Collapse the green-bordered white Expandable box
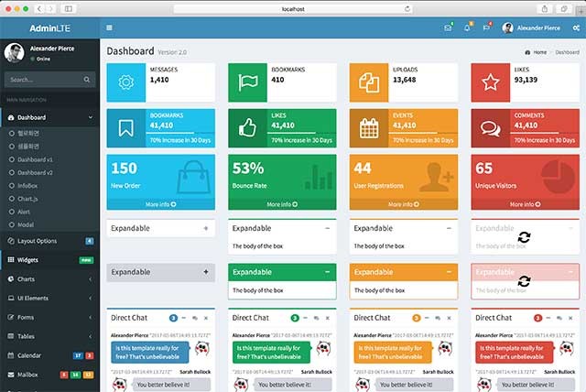 click(328, 228)
